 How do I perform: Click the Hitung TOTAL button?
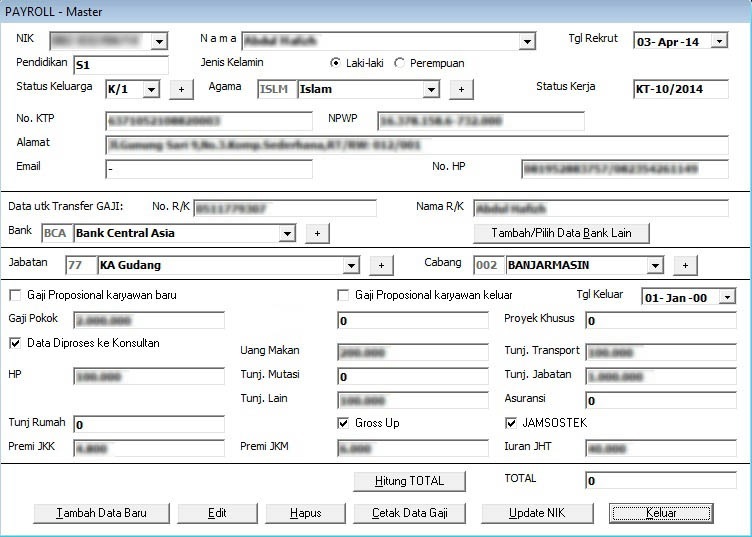pos(409,481)
